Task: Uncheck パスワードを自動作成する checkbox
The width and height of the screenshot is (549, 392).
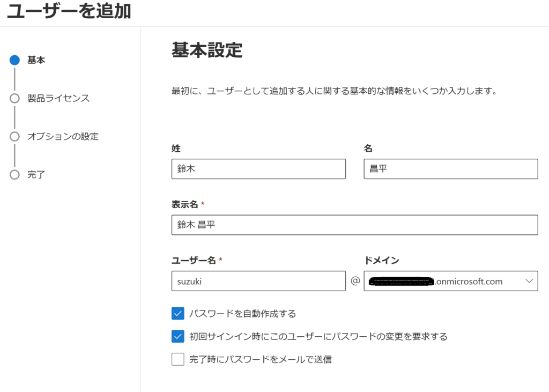Action: pos(178,313)
